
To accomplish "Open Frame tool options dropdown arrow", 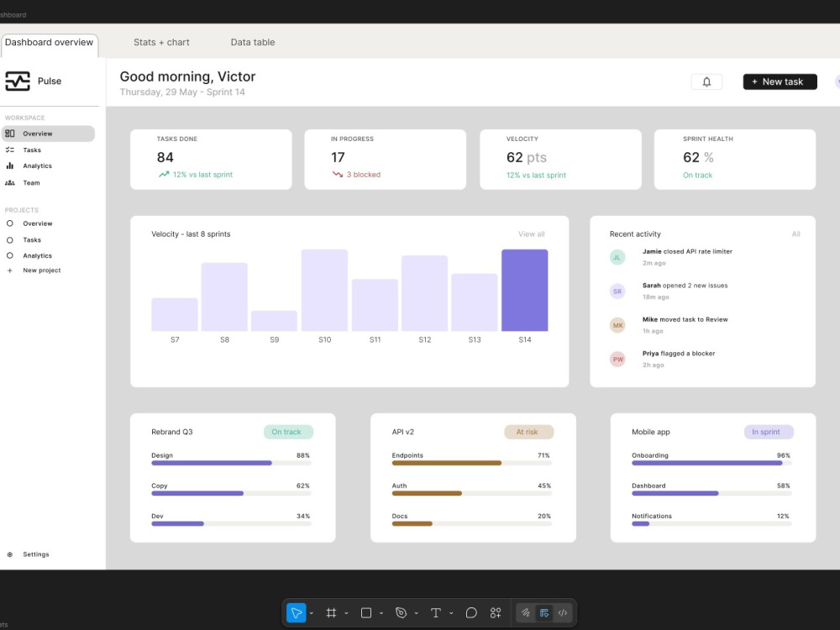I will tap(346, 613).
